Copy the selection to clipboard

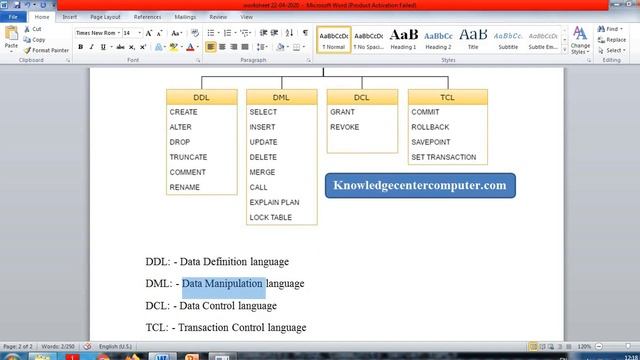pyautogui.click(x=34, y=40)
